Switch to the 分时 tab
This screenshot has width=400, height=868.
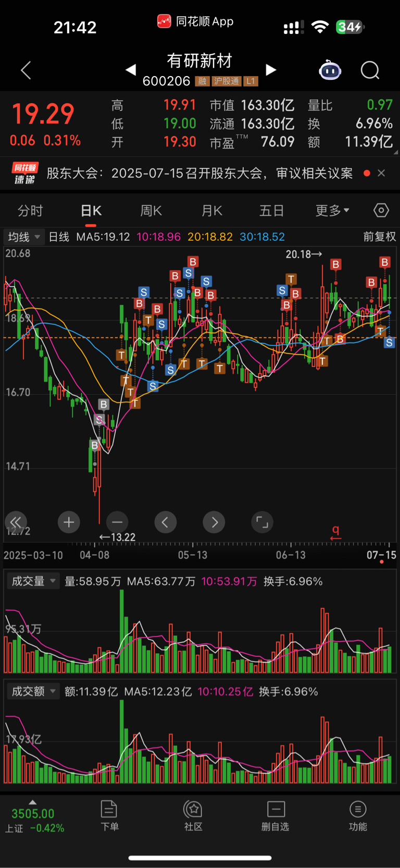click(30, 211)
